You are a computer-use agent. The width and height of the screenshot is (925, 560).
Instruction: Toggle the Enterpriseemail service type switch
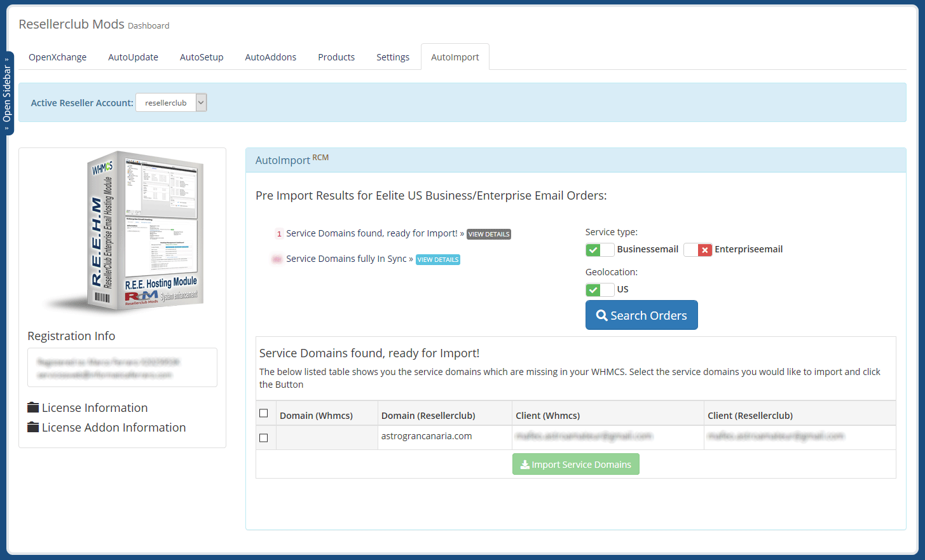click(x=697, y=250)
